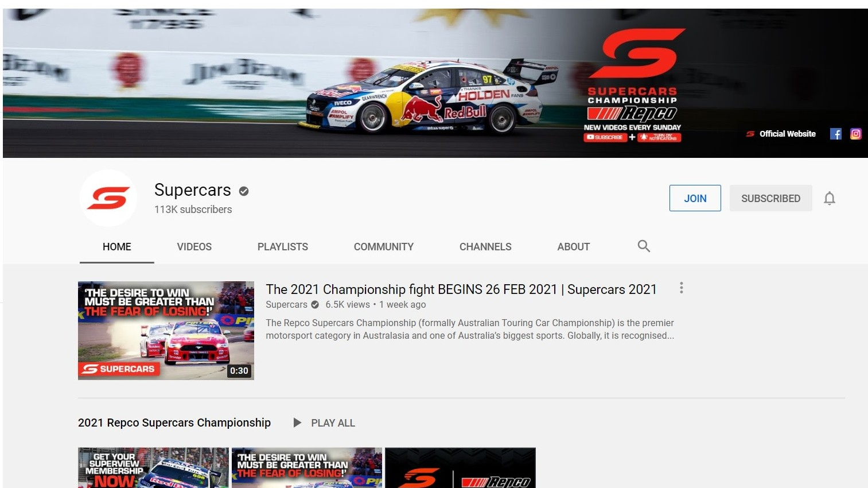868x488 pixels.
Task: Select the Channels tab
Action: (x=485, y=247)
